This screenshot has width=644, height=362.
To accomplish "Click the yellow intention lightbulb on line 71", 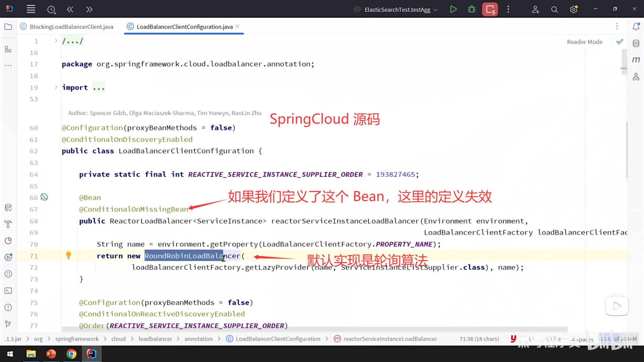I will coord(68,255).
